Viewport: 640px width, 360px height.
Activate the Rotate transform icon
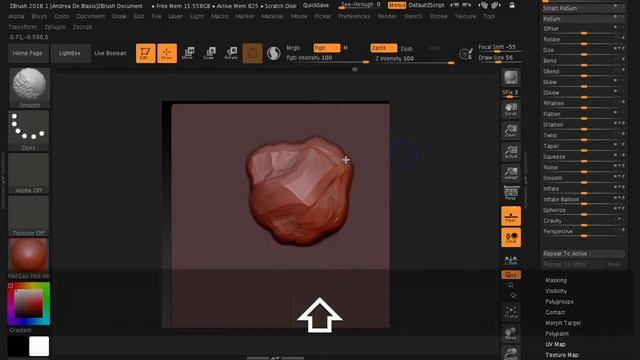tap(231, 53)
